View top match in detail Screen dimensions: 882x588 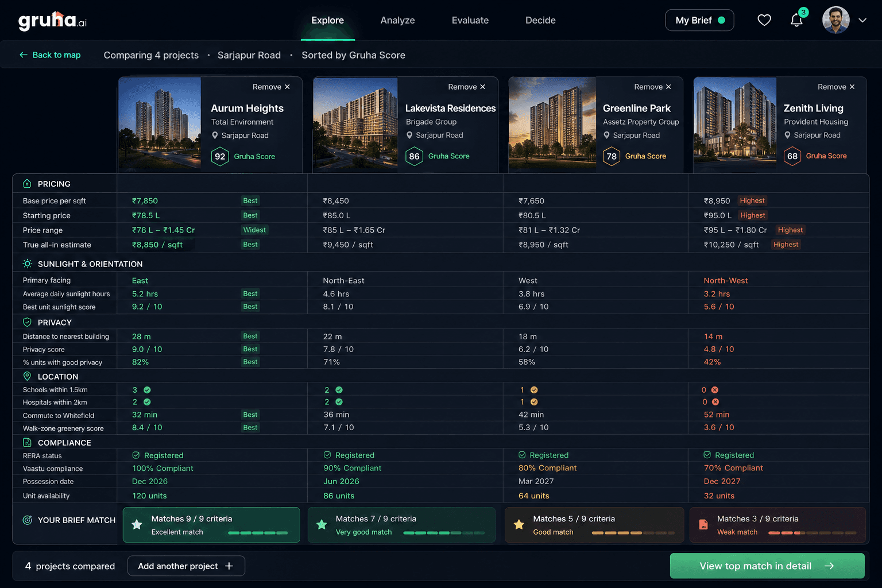point(767,566)
